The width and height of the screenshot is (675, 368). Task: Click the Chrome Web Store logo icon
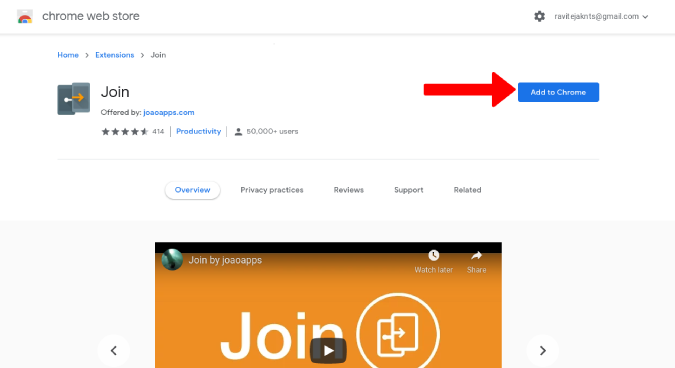click(x=25, y=16)
